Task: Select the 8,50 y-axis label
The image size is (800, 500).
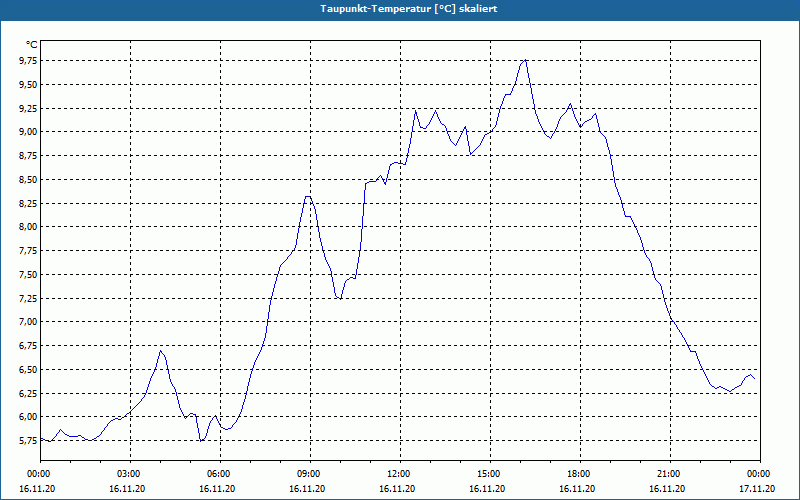Action: [x=28, y=180]
